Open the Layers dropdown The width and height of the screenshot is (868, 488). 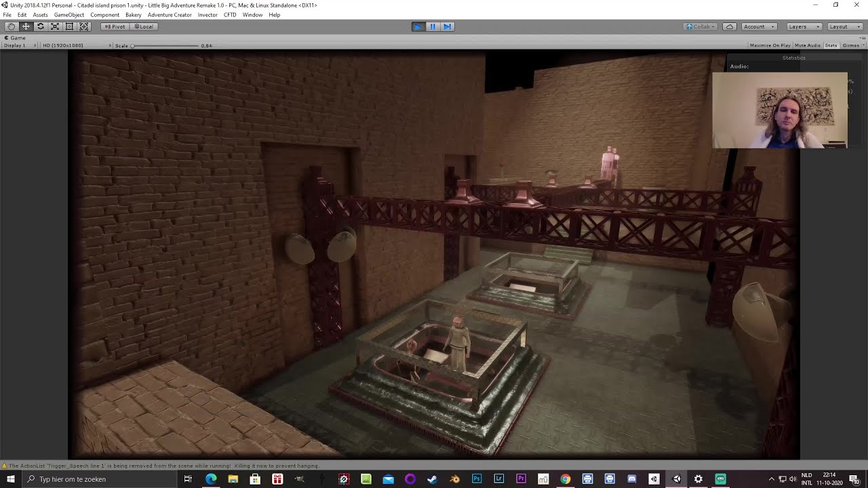(x=804, y=26)
